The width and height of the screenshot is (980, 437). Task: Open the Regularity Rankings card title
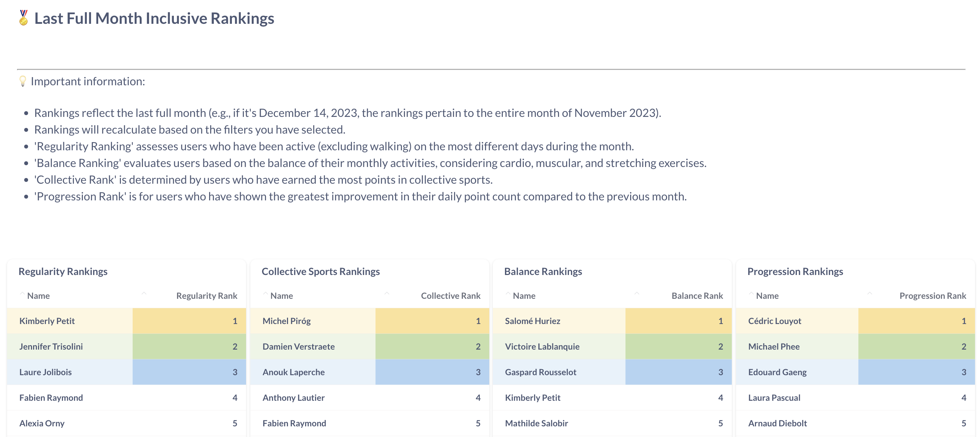(63, 271)
